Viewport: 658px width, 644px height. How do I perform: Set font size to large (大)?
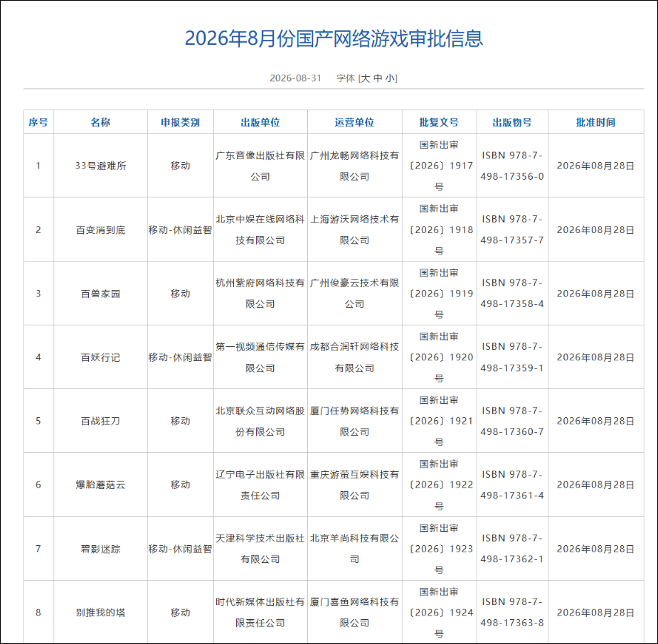pos(366,78)
